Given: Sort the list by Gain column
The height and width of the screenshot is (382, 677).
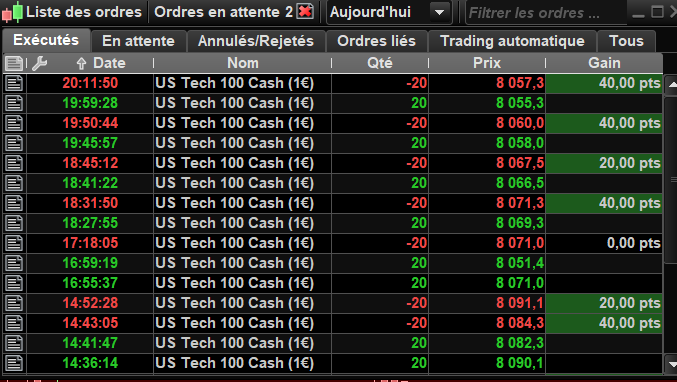Looking at the screenshot, I should 604,63.
